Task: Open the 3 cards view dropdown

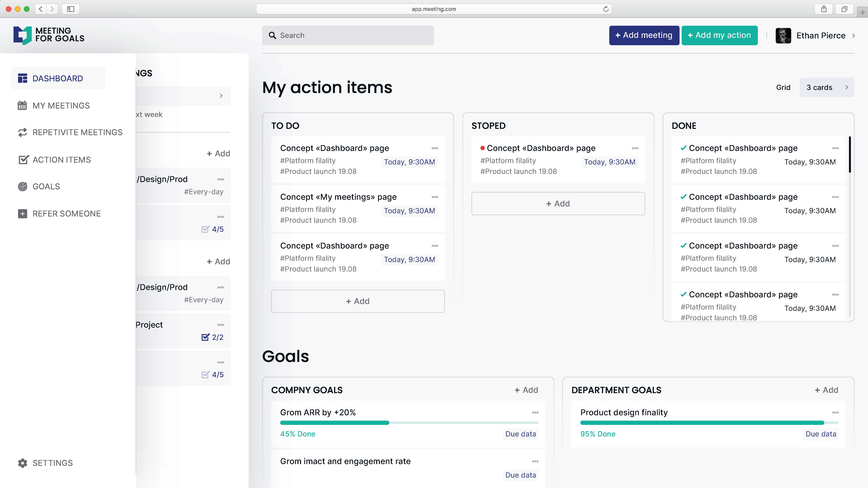Action: 827,88
